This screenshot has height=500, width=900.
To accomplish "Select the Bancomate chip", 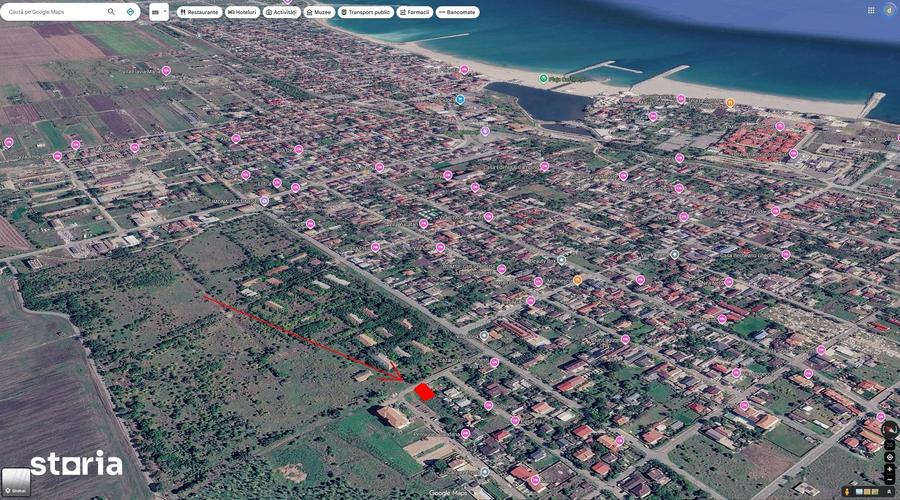I will pos(457,12).
